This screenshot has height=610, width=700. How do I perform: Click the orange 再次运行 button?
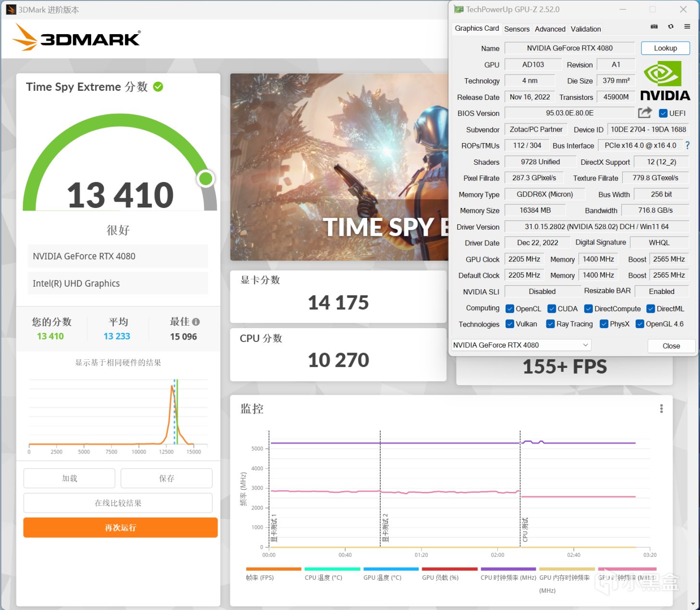121,527
